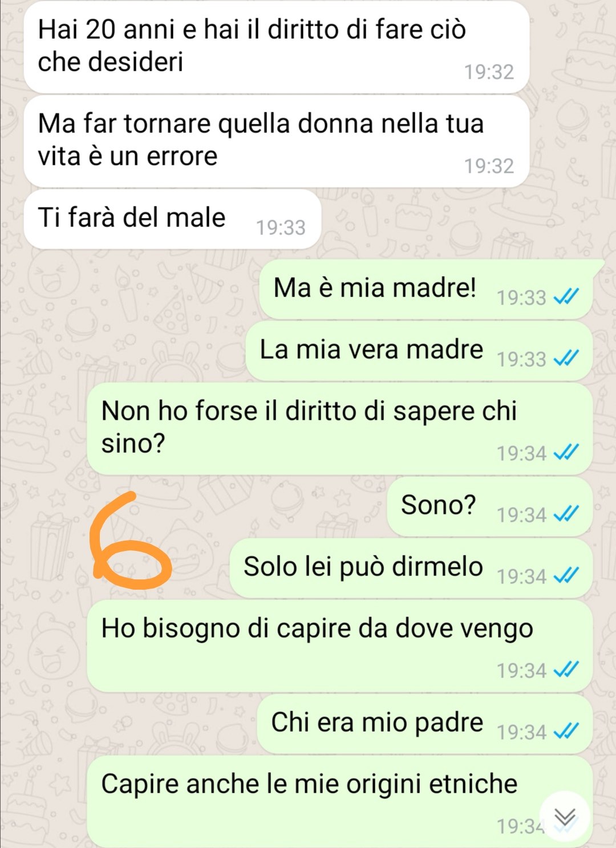This screenshot has height=848, width=616.
Task: Tap read receipt ticks on 'Ma è mia madre!'
Action: click(566, 297)
